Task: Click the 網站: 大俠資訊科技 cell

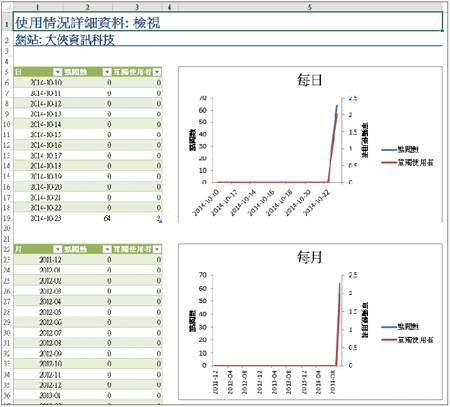Action: (65, 40)
